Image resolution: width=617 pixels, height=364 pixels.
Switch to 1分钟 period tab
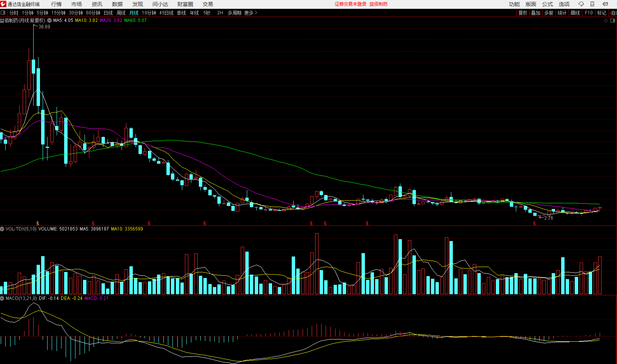(28, 13)
